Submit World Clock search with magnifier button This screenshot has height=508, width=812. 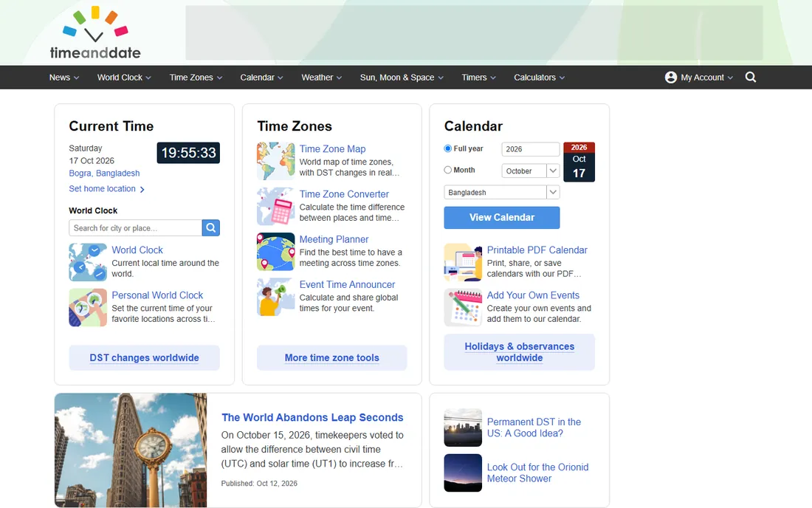211,228
